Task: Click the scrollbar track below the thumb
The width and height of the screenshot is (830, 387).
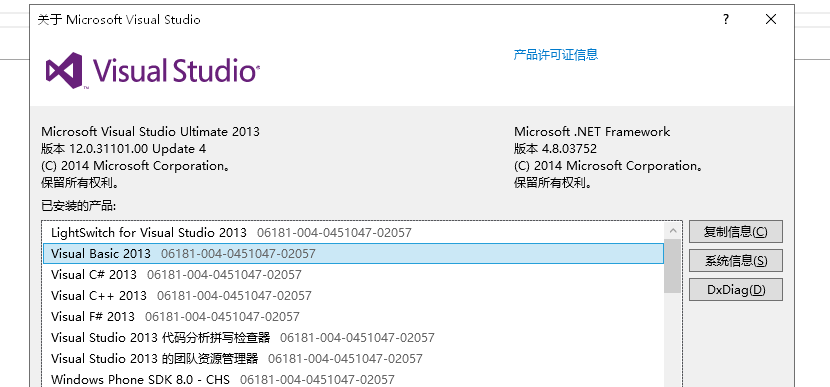Action: click(x=673, y=339)
